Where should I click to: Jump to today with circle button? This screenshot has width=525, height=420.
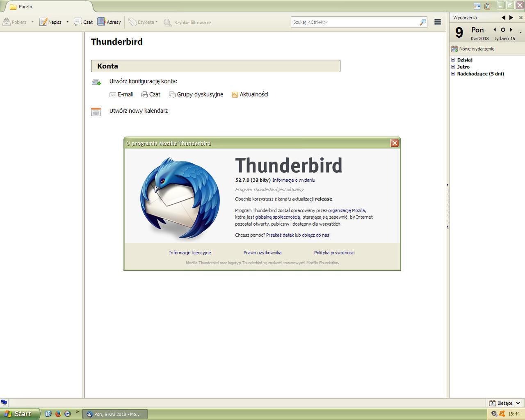pos(503,30)
